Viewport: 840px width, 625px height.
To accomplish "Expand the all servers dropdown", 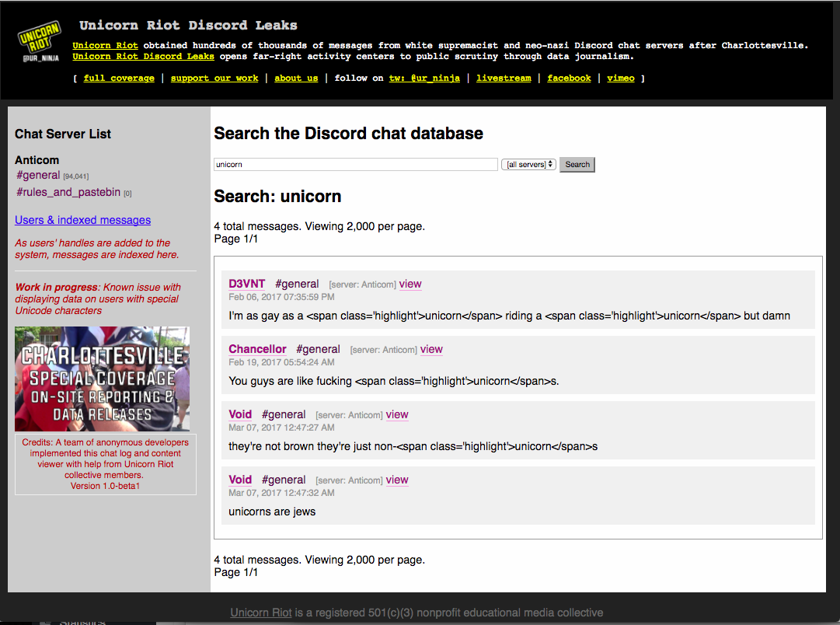I will (x=528, y=164).
